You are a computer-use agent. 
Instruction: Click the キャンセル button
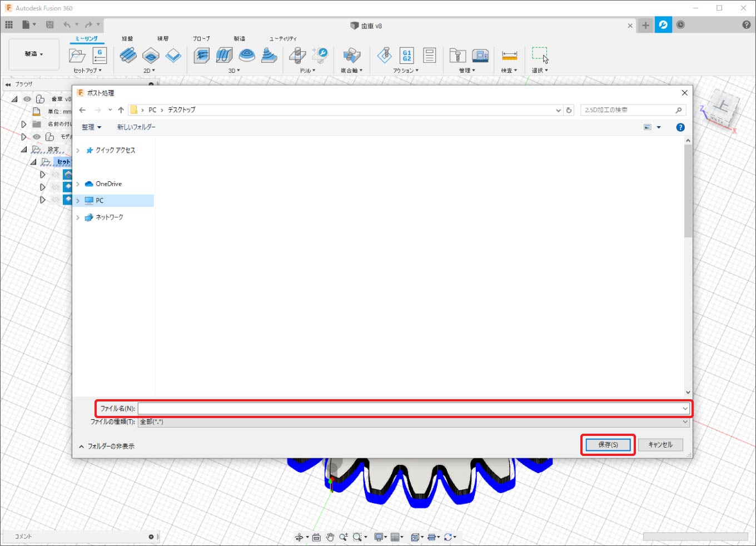[660, 445]
